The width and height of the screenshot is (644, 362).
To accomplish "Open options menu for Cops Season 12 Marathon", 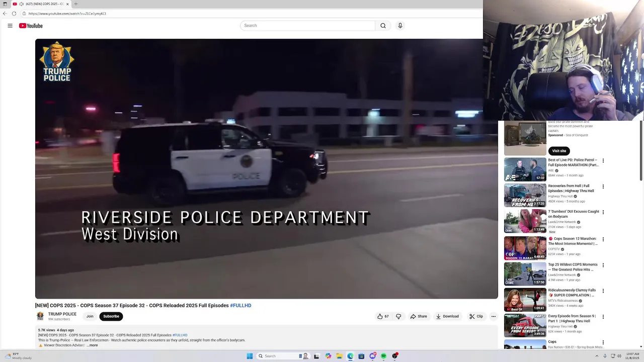I will click(x=603, y=239).
